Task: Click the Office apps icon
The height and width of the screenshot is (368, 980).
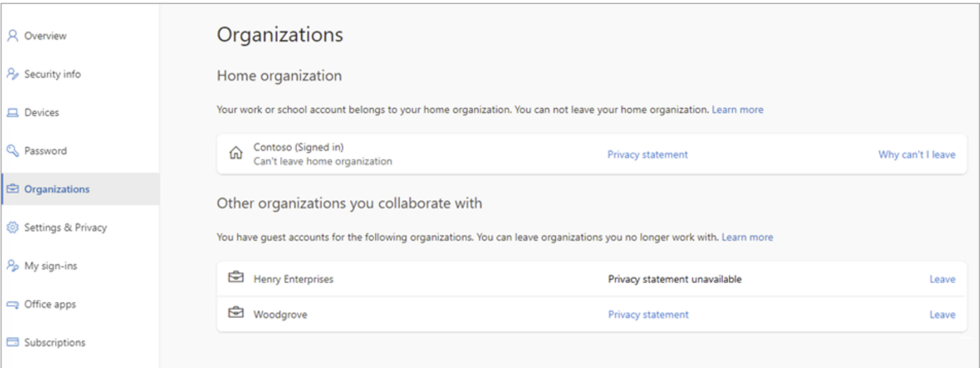Action: point(13,305)
